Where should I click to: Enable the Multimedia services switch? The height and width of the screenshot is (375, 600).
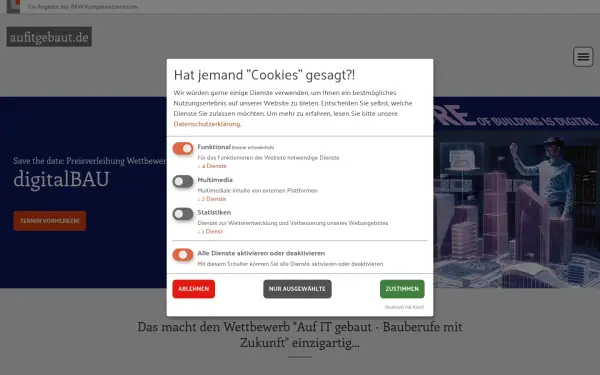coord(183,181)
